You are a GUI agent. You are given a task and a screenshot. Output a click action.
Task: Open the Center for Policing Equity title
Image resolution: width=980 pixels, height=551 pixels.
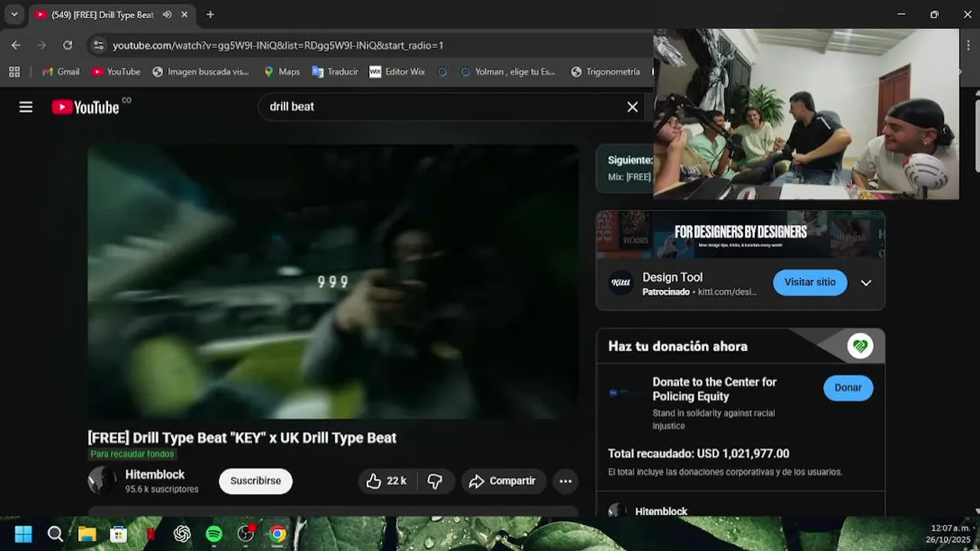[x=714, y=389]
